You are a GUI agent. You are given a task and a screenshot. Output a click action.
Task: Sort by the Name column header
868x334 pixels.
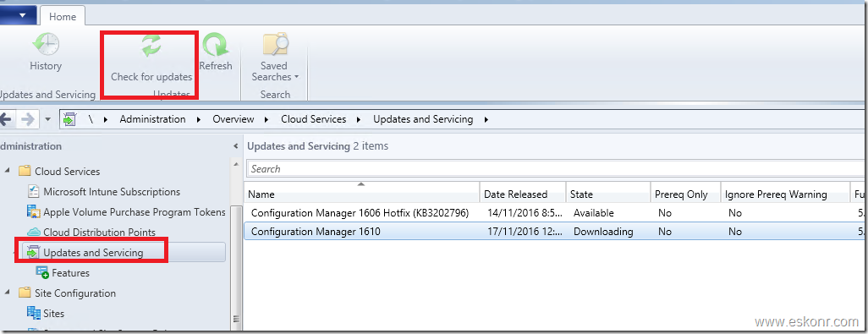point(362,194)
